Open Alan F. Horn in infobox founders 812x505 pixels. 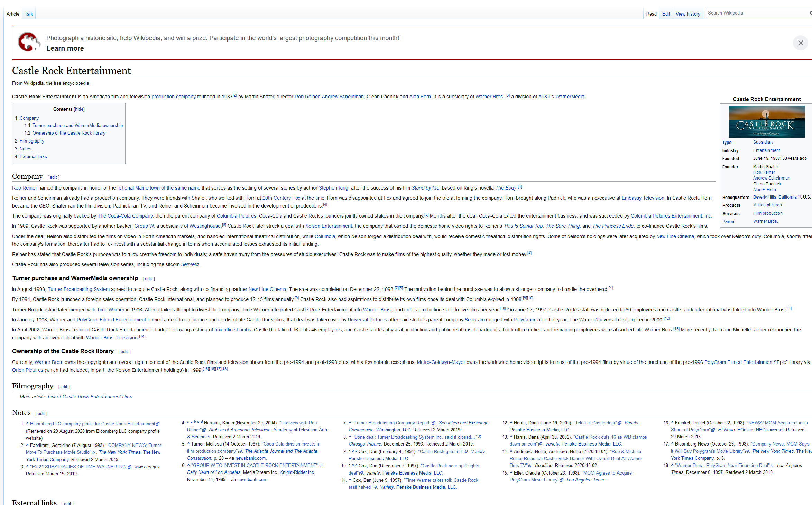tap(764, 190)
